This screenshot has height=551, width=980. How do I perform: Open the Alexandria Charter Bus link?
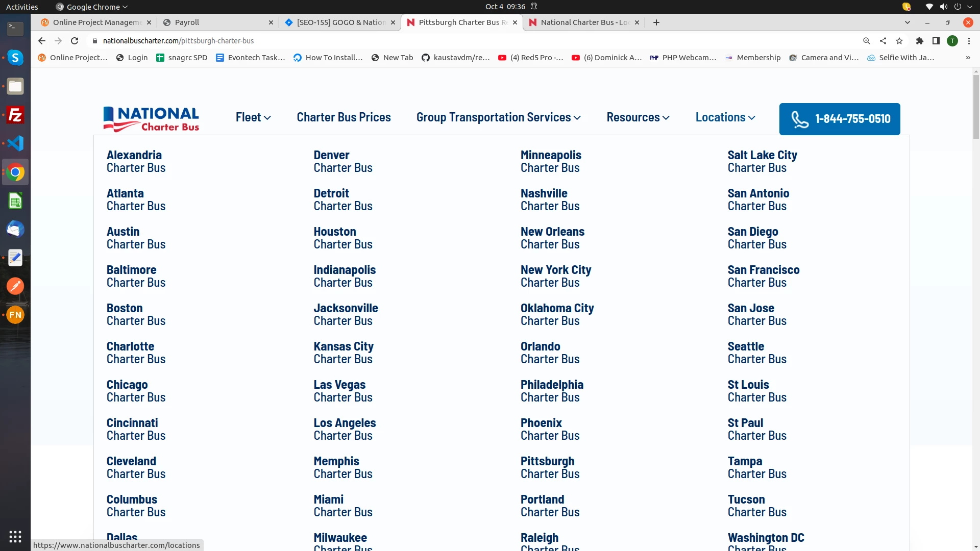136,161
